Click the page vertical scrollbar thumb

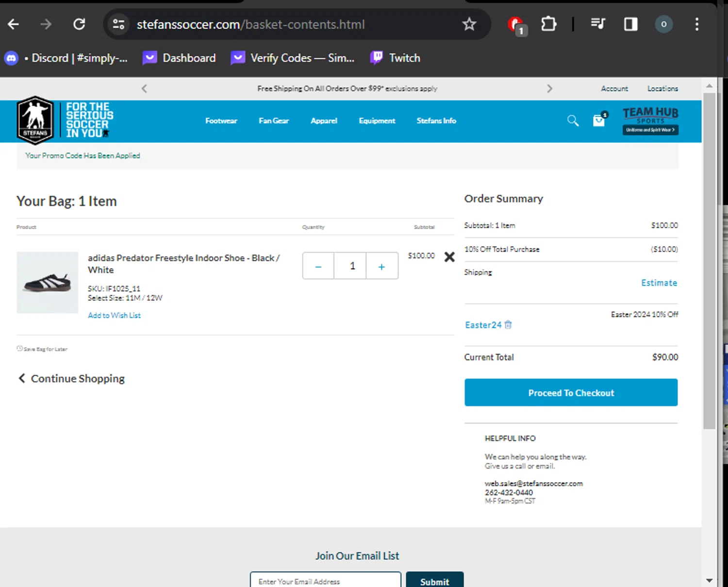pyautogui.click(x=709, y=261)
